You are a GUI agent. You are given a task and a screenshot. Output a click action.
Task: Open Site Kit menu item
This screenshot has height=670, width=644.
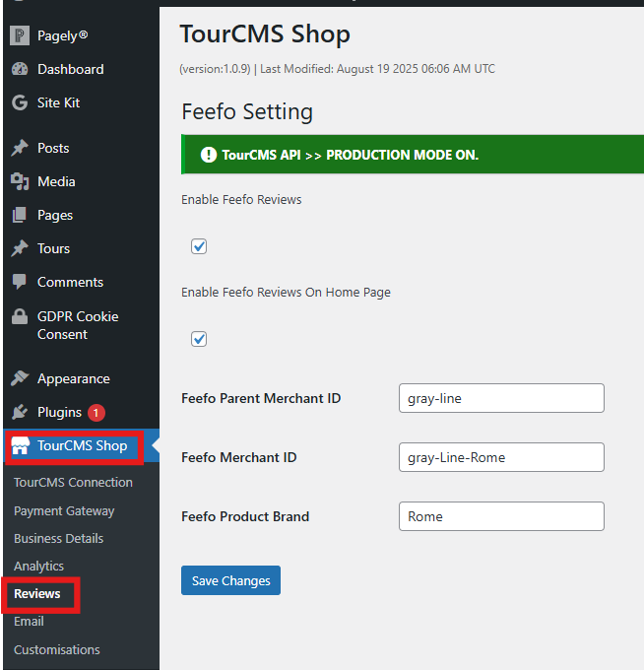click(x=58, y=102)
